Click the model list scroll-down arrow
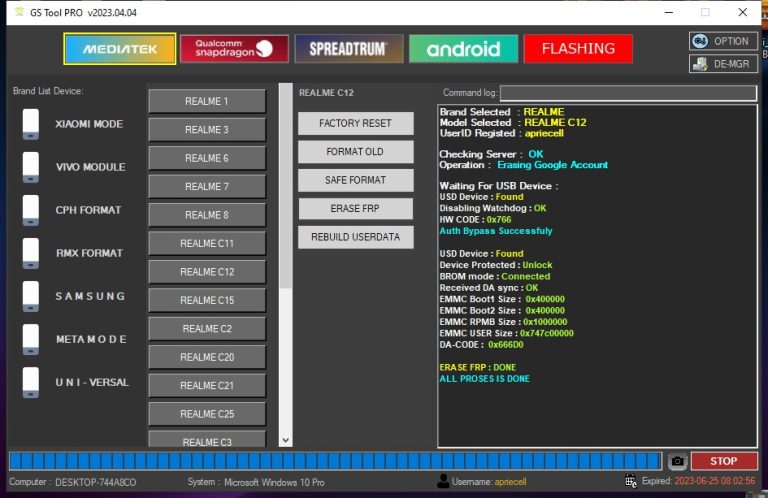 [286, 440]
